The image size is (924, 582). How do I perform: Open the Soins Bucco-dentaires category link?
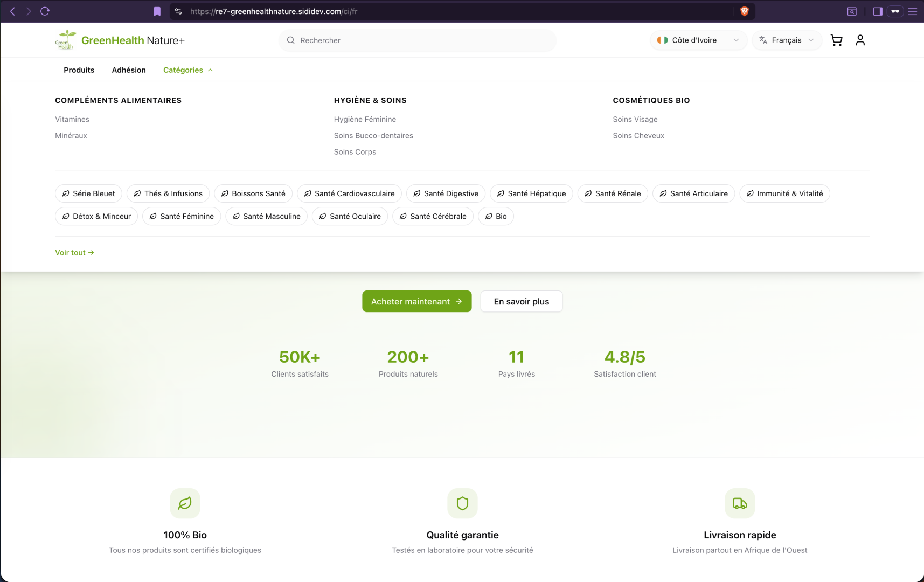373,136
